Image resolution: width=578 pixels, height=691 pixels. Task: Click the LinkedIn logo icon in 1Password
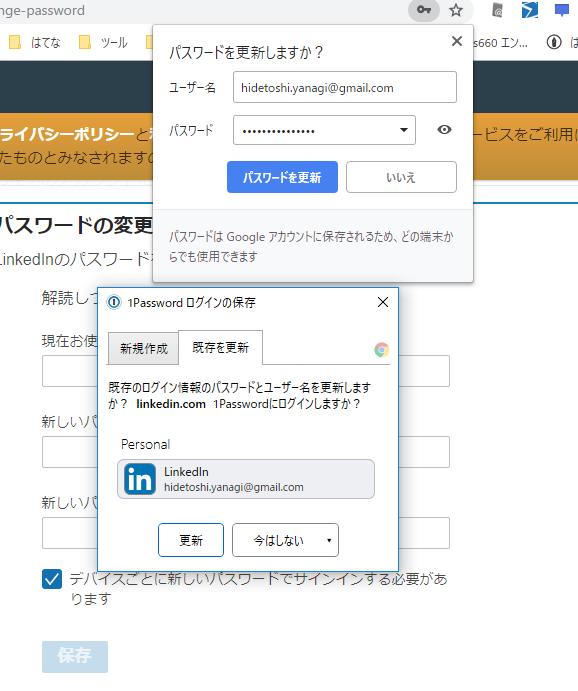pos(140,479)
